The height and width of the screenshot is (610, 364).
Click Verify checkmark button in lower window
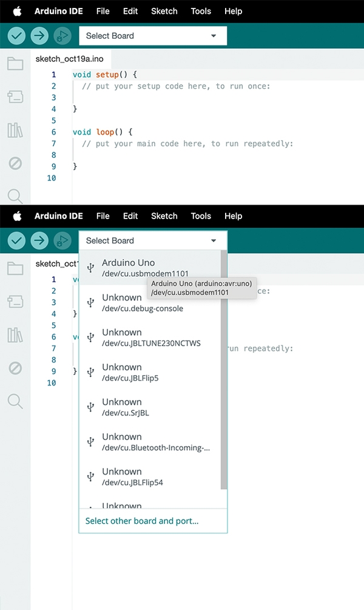16,240
